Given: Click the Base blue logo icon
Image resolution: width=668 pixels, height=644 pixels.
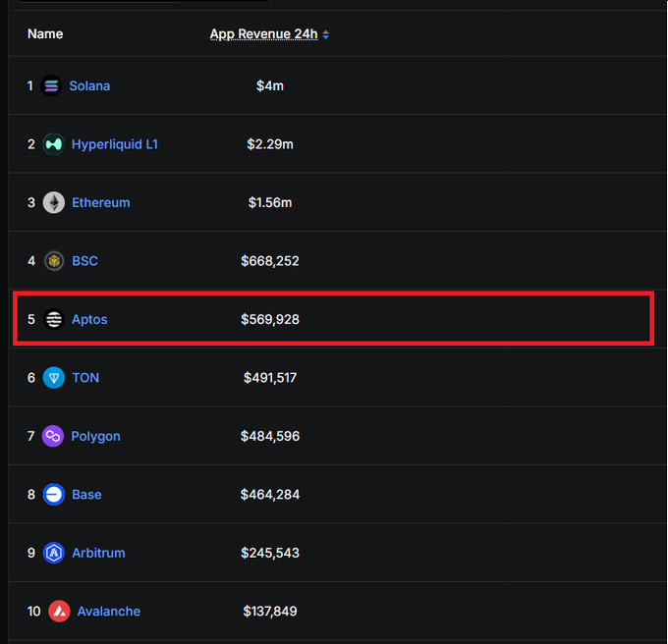Looking at the screenshot, I should (x=54, y=495).
